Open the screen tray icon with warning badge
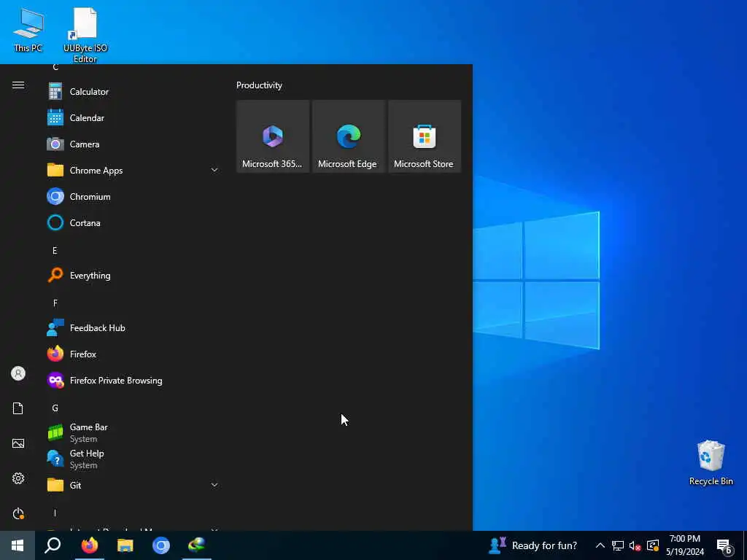The width and height of the screenshot is (747, 560). [653, 545]
